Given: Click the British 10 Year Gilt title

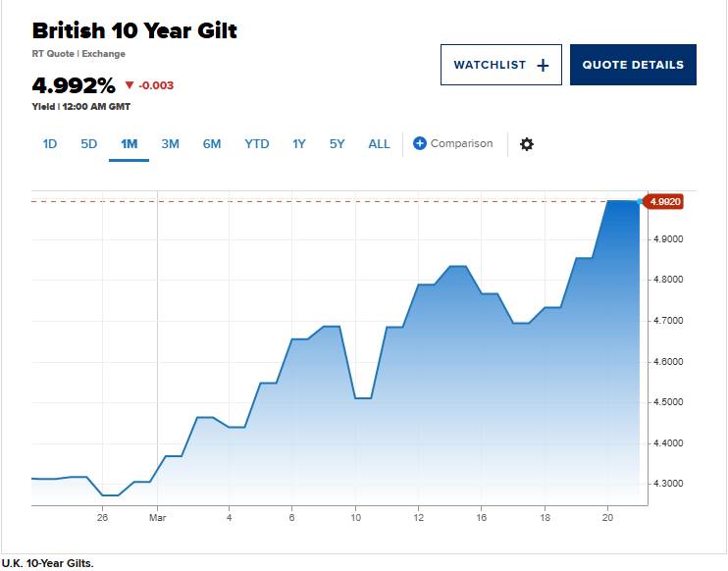Looking at the screenshot, I should tap(134, 30).
